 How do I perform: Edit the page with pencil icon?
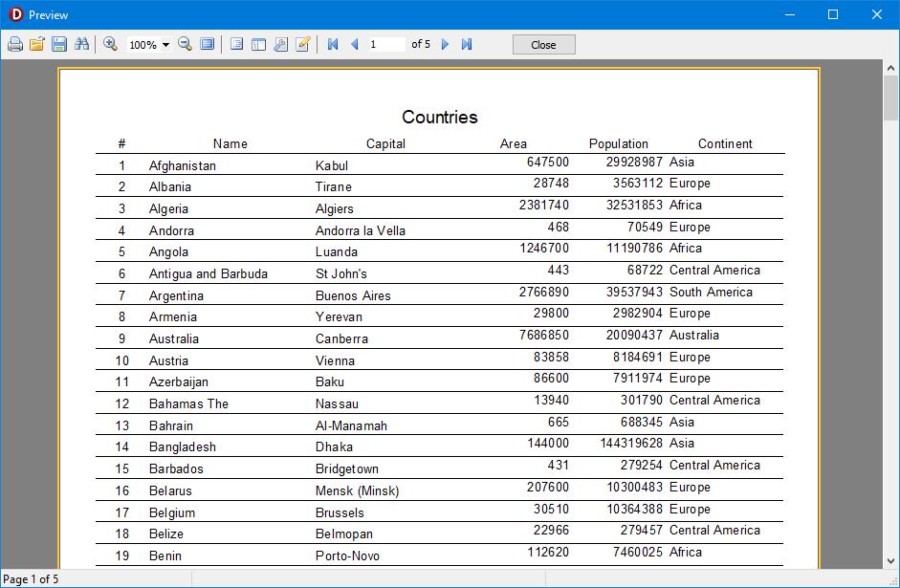[303, 45]
